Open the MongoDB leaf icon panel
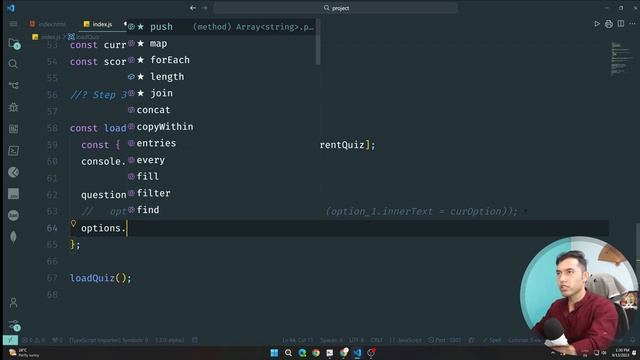The image size is (640, 360). [x=13, y=237]
